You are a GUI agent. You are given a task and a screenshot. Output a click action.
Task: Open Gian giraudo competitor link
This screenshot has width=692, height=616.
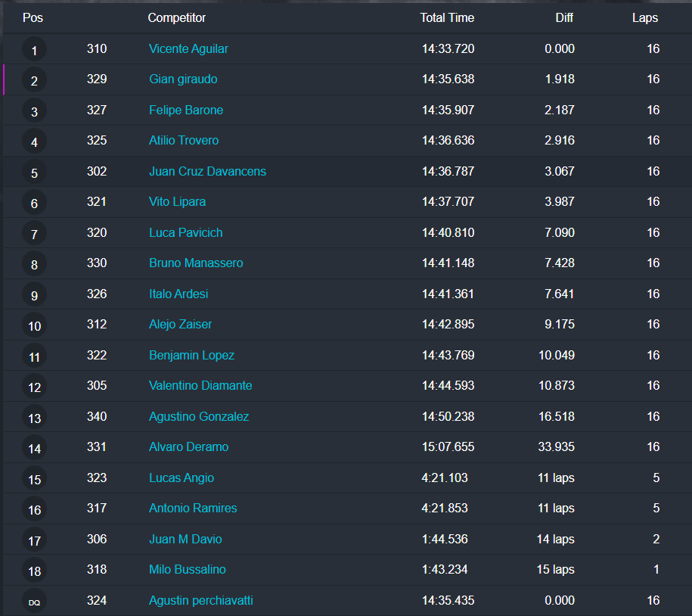(183, 79)
